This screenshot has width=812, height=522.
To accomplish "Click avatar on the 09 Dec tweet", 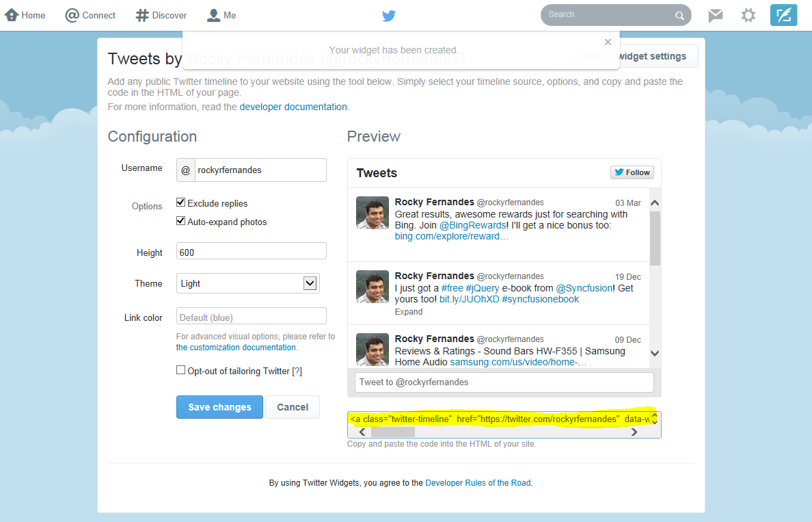I will pyautogui.click(x=373, y=350).
